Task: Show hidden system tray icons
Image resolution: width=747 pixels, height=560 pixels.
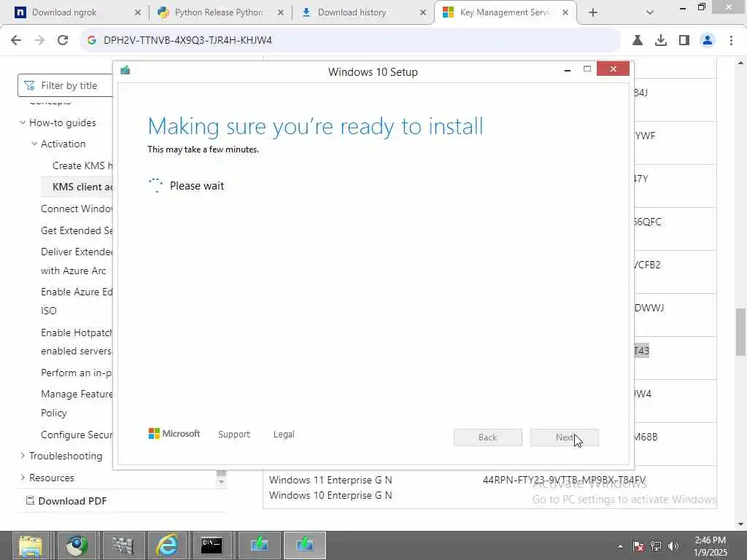Action: coord(620,546)
